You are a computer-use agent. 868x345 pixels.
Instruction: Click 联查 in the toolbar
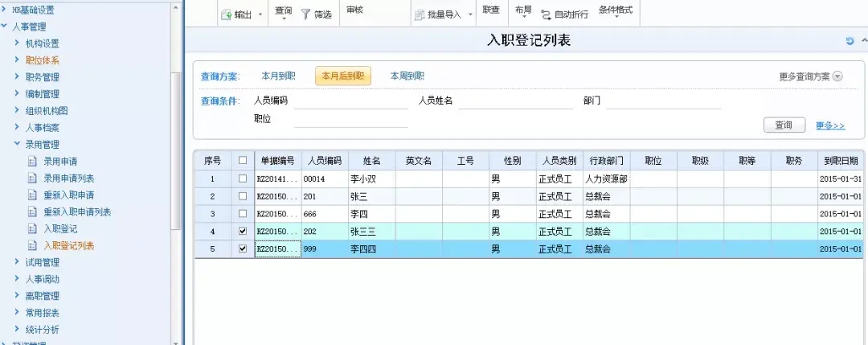click(490, 10)
